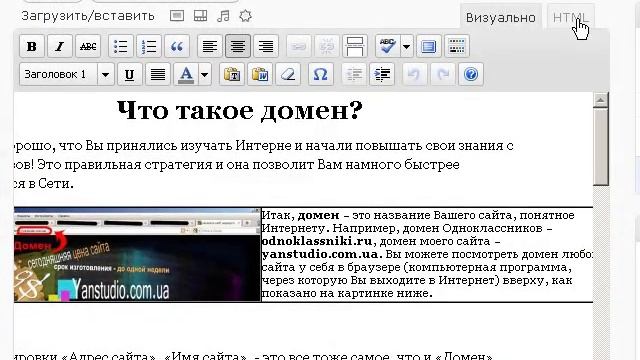This screenshot has height=360, width=640.
Task: Click the insert link button
Action: (x=298, y=46)
